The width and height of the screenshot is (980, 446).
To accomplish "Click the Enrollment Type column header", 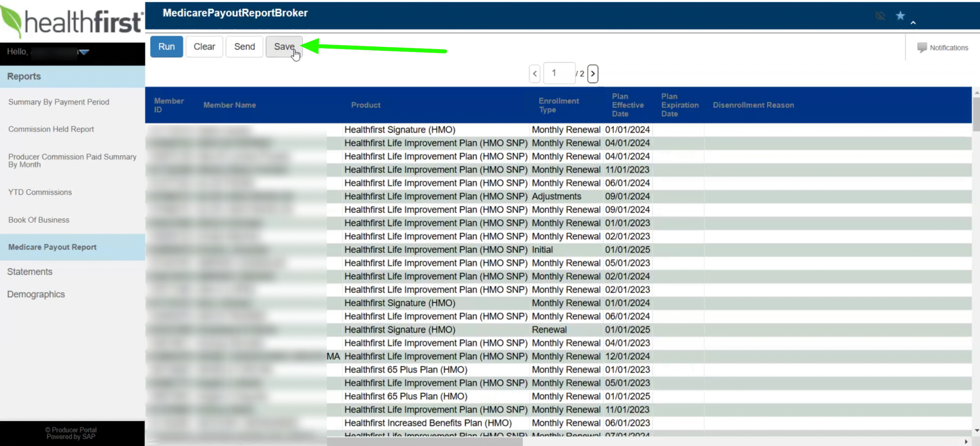I will [x=559, y=105].
